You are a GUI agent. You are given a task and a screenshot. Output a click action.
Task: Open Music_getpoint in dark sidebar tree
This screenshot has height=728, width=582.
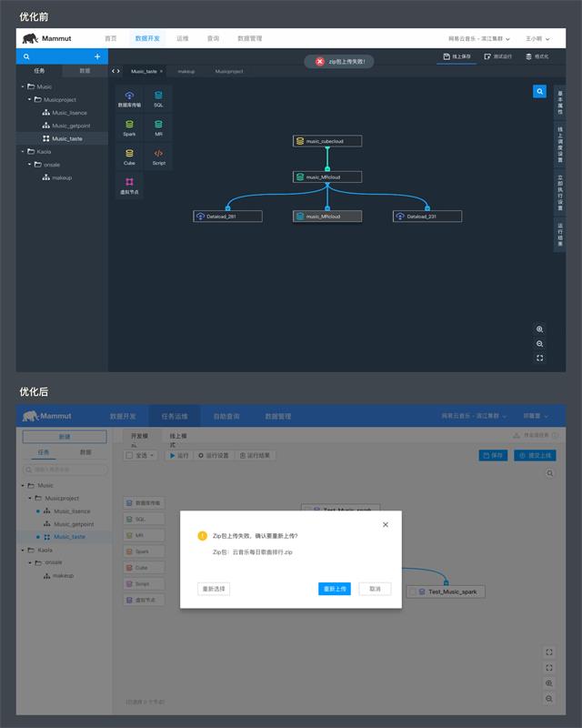[66, 126]
